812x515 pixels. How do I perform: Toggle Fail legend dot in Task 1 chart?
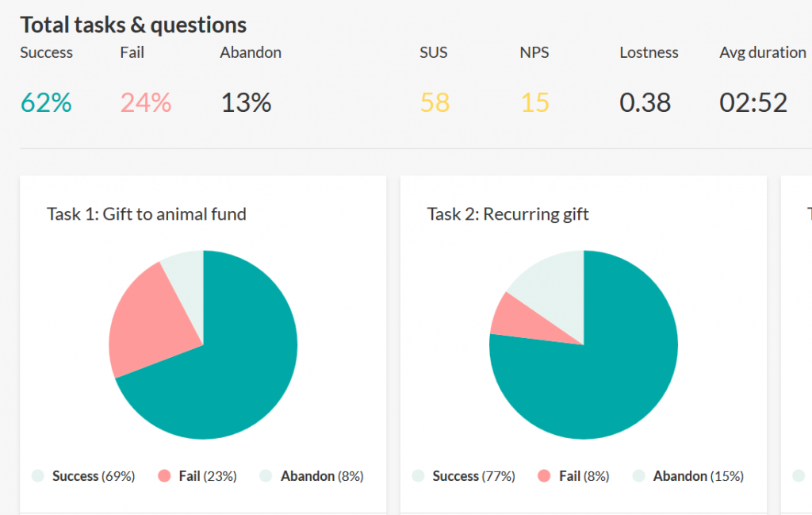point(164,475)
